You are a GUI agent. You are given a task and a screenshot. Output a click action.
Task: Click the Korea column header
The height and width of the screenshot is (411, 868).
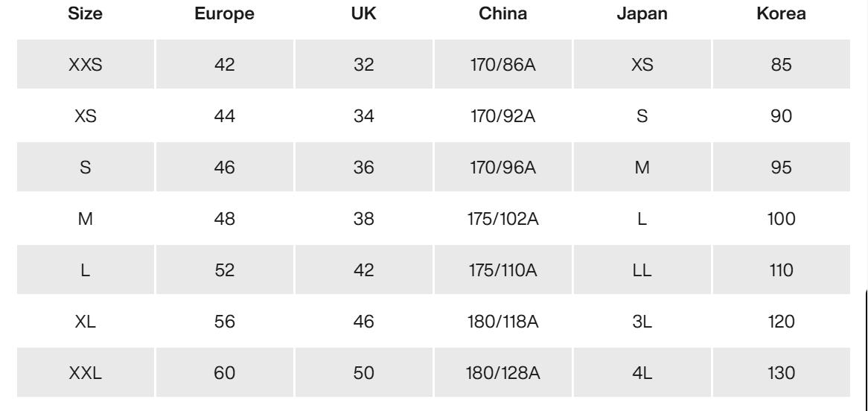(781, 13)
